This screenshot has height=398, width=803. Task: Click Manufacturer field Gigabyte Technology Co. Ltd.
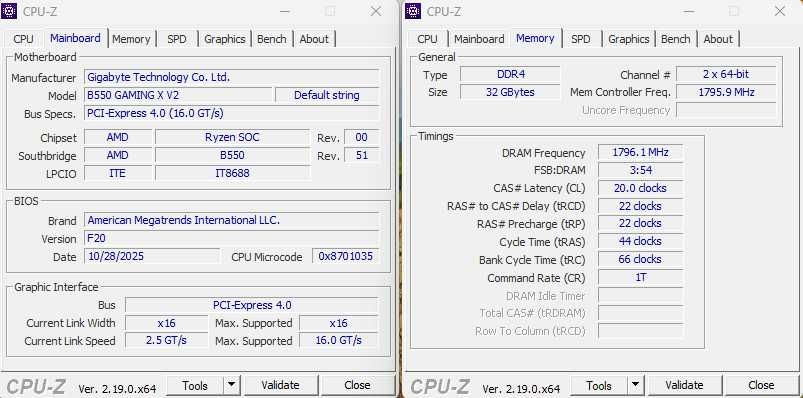tap(231, 77)
